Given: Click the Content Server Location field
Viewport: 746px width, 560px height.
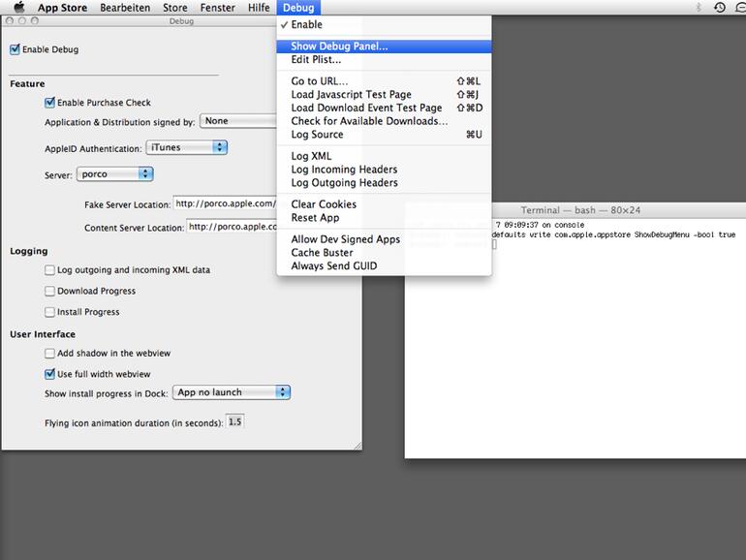Looking at the screenshot, I should click(x=232, y=227).
